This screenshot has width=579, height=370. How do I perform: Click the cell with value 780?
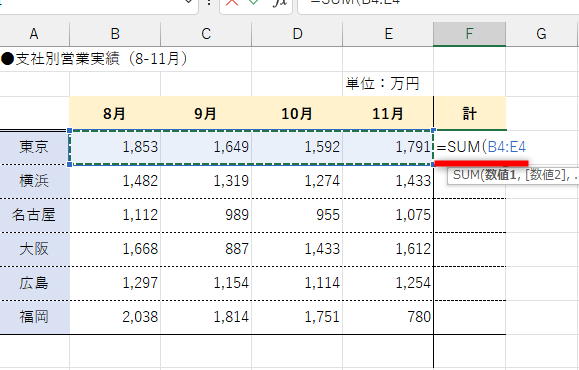(x=388, y=317)
